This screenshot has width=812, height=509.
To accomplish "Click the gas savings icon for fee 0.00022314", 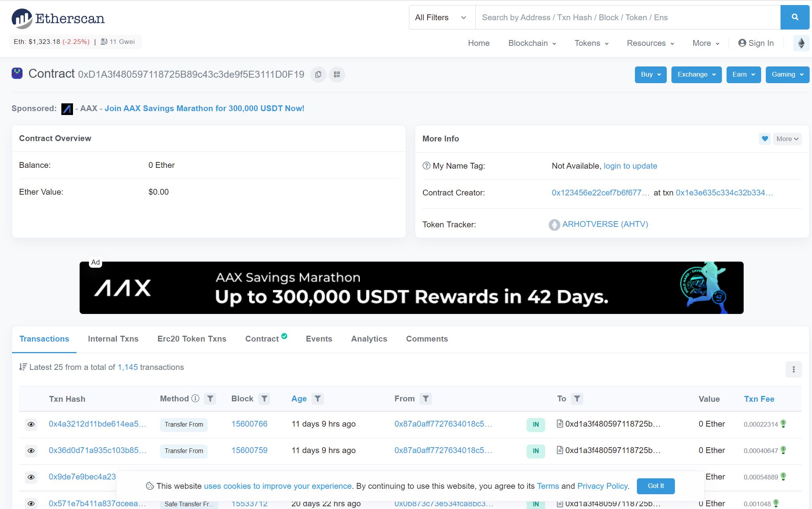I will click(783, 424).
